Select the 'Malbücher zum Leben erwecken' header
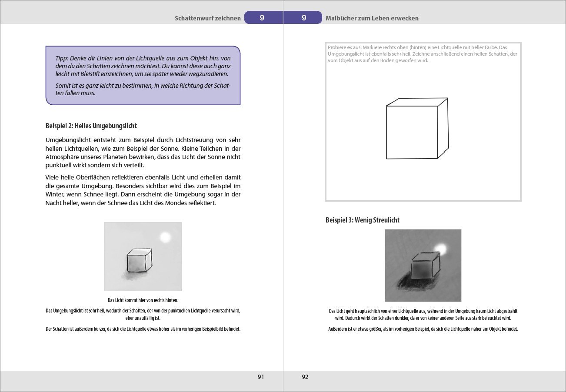The width and height of the screenshot is (566, 392). 372,18
